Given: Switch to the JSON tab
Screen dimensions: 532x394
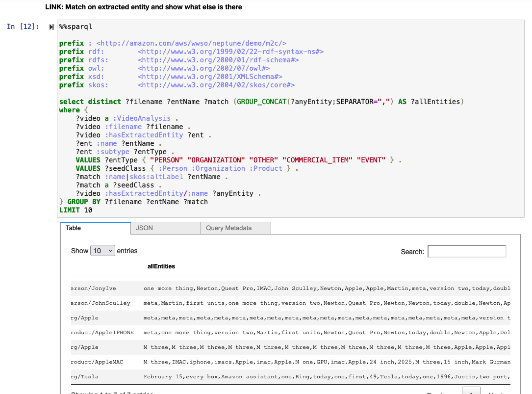Looking at the screenshot, I should pos(165,228).
